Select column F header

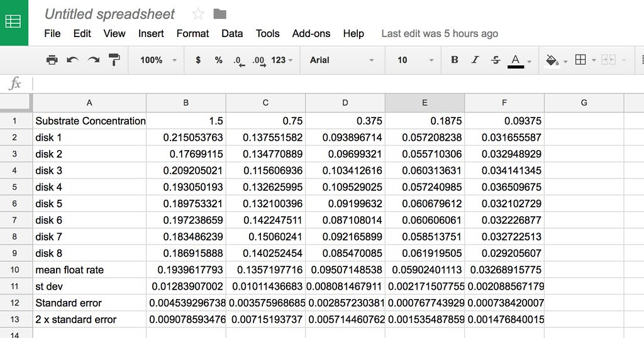(504, 103)
